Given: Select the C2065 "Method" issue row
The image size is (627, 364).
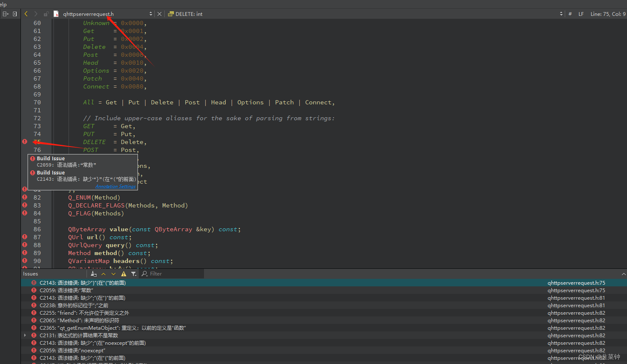Looking at the screenshot, I should 324,320.
